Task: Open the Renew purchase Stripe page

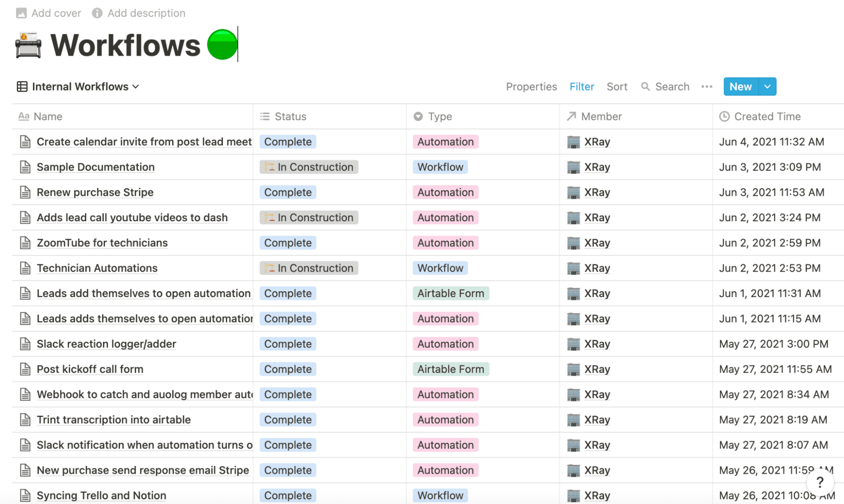Action: pyautogui.click(x=95, y=192)
